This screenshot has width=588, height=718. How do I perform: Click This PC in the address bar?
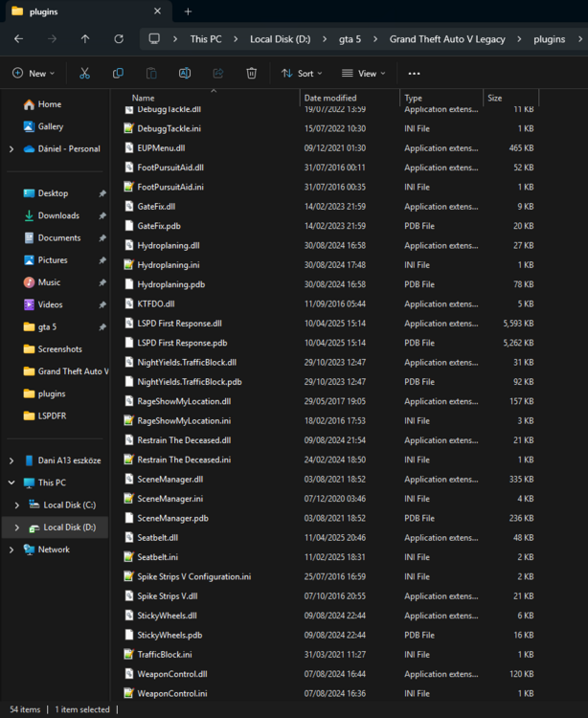[206, 39]
